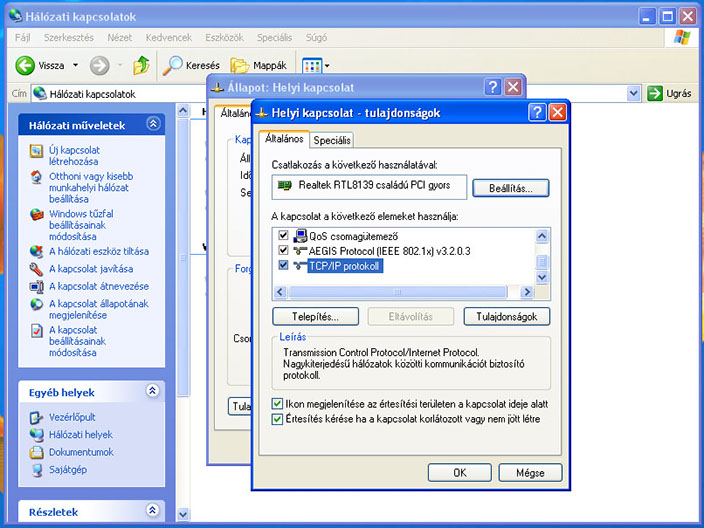Open Keresés search magnifier icon
This screenshot has width=704, height=528.
(172, 66)
